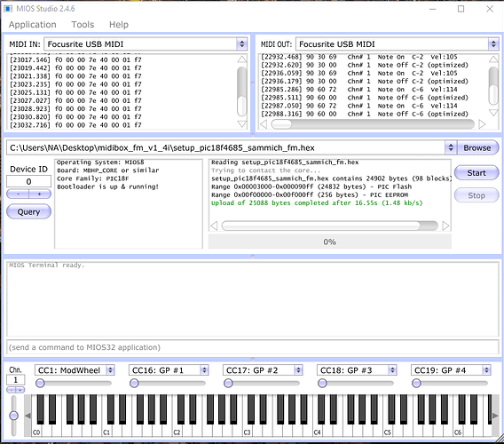This screenshot has width=504, height=444.
Task: Open the Application menu
Action: point(33,25)
